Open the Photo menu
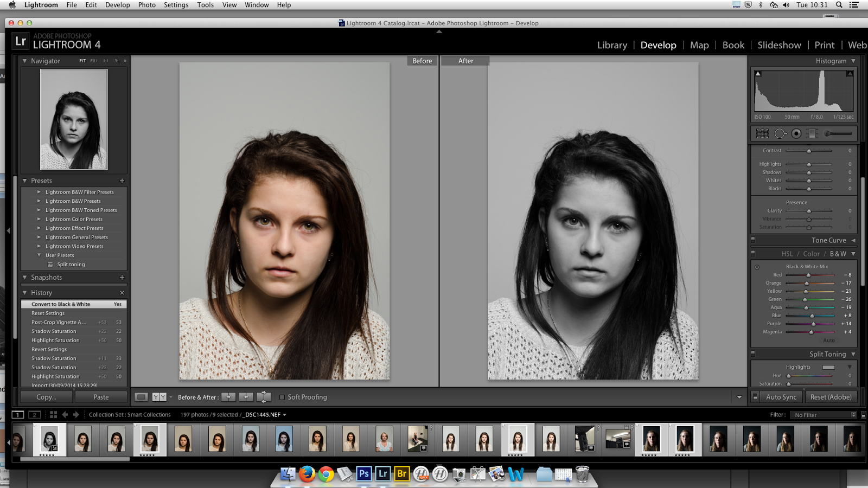 (x=146, y=5)
